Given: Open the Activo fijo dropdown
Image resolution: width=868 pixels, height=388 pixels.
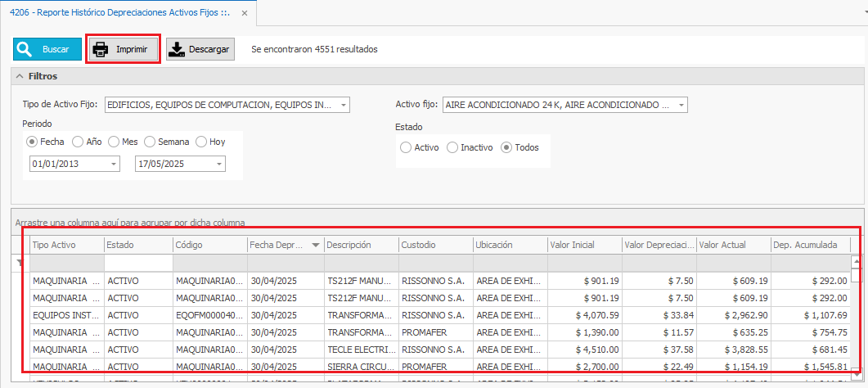Looking at the screenshot, I should [x=681, y=105].
